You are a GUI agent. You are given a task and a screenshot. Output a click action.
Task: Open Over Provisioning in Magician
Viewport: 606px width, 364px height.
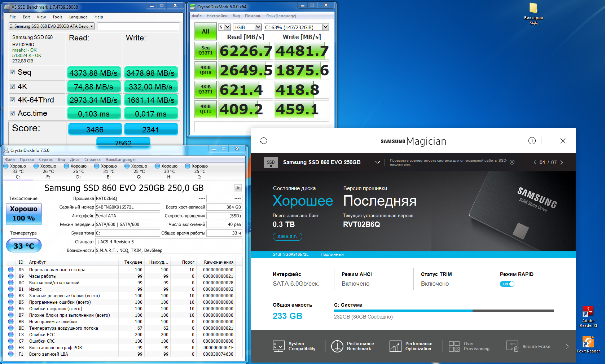469,346
